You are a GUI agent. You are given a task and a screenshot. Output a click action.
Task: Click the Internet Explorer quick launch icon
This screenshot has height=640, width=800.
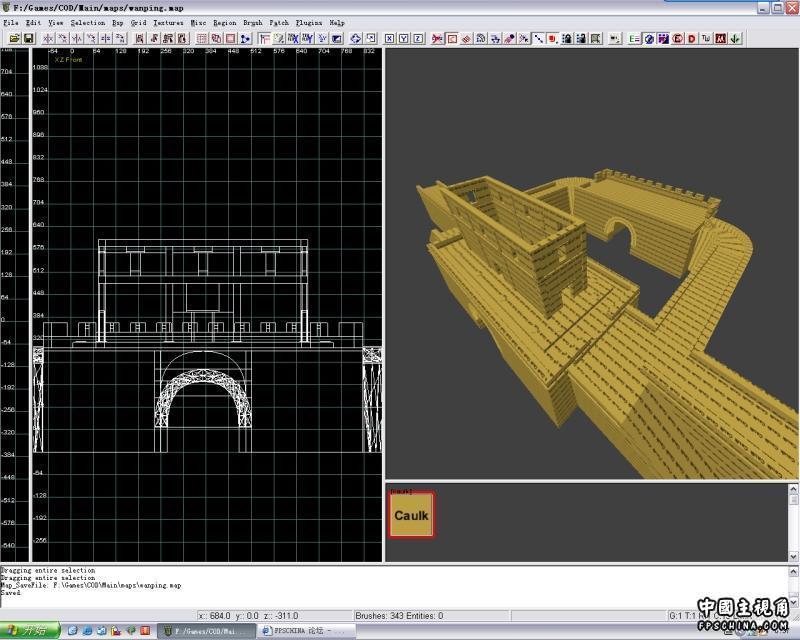click(87, 631)
